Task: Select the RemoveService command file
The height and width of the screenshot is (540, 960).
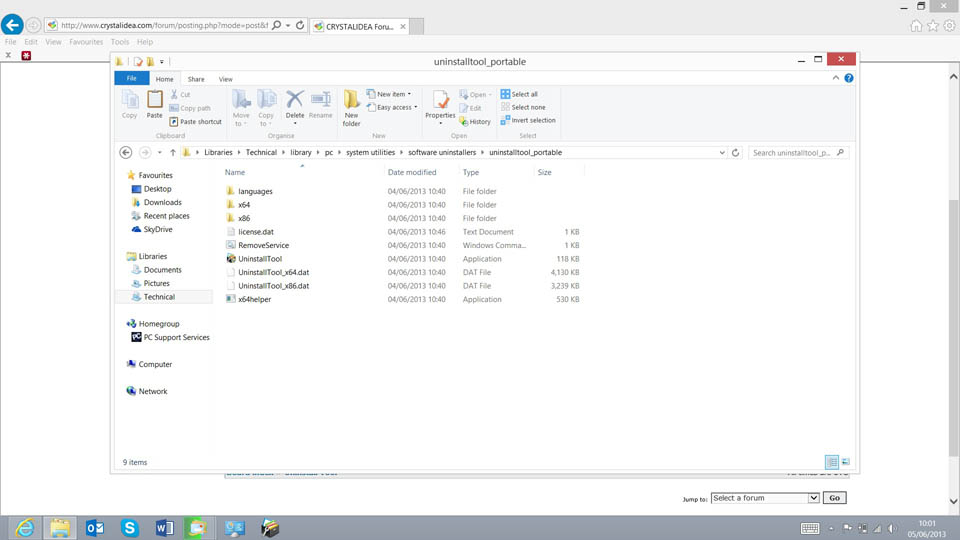Action: pyautogui.click(x=263, y=246)
